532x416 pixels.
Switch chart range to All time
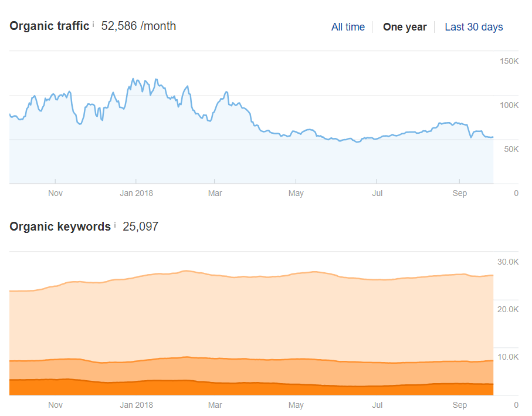[x=348, y=27]
